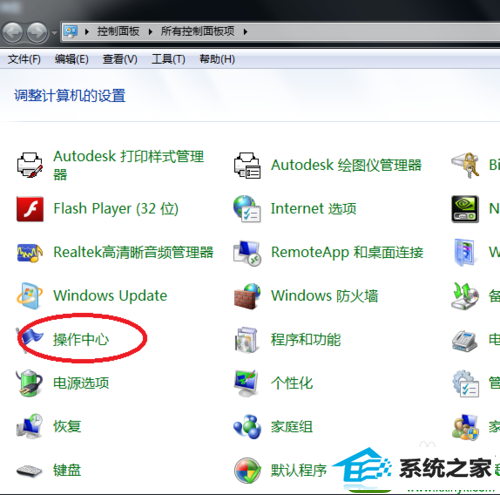
Task: Open the Autodesk 绘图仪管理器 plotter icon
Action: point(247,165)
